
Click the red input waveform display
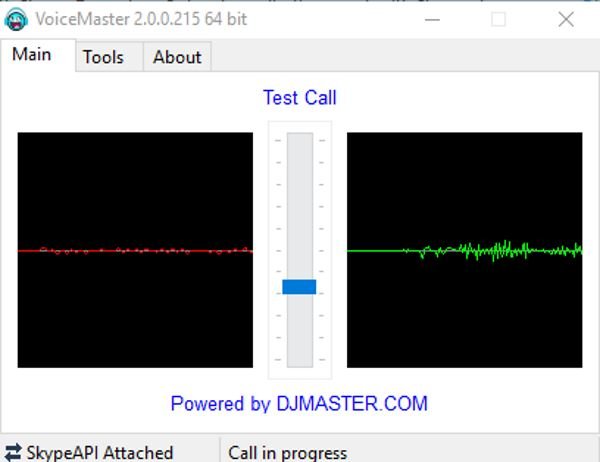[135, 250]
